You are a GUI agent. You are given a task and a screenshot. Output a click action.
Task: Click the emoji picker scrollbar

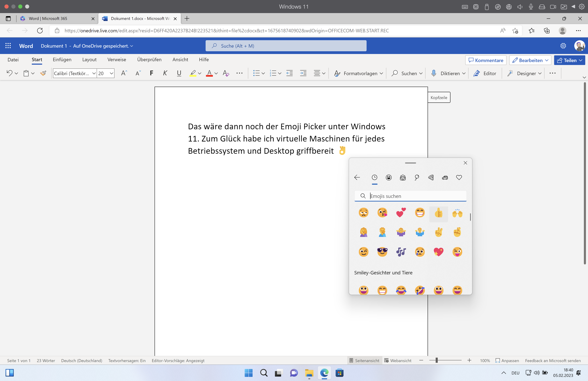pos(470,217)
